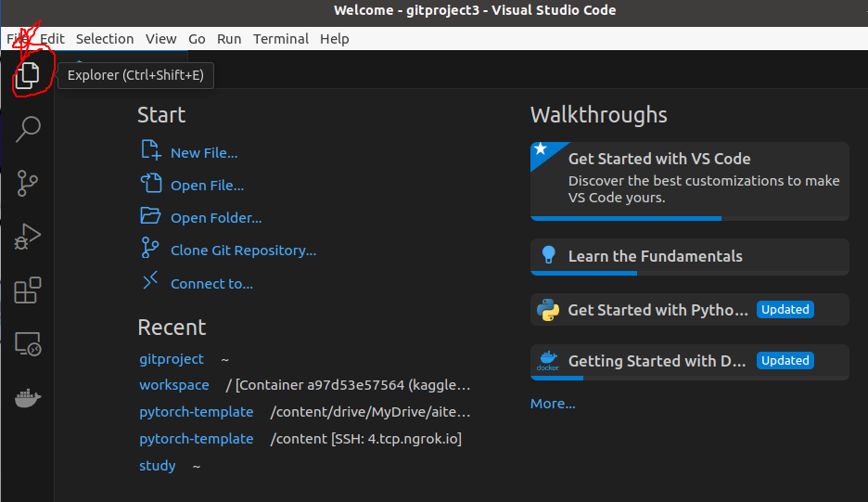
Task: Open recent workspace container entry
Action: (173, 385)
